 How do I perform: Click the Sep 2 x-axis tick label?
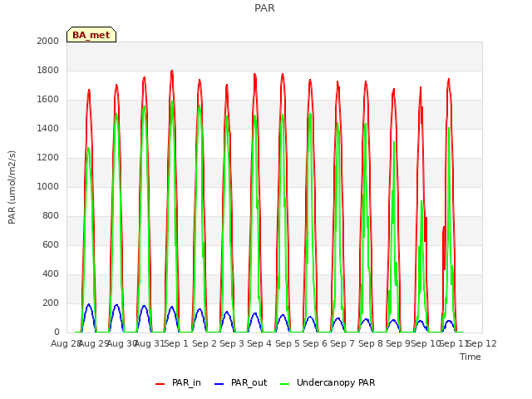click(204, 343)
